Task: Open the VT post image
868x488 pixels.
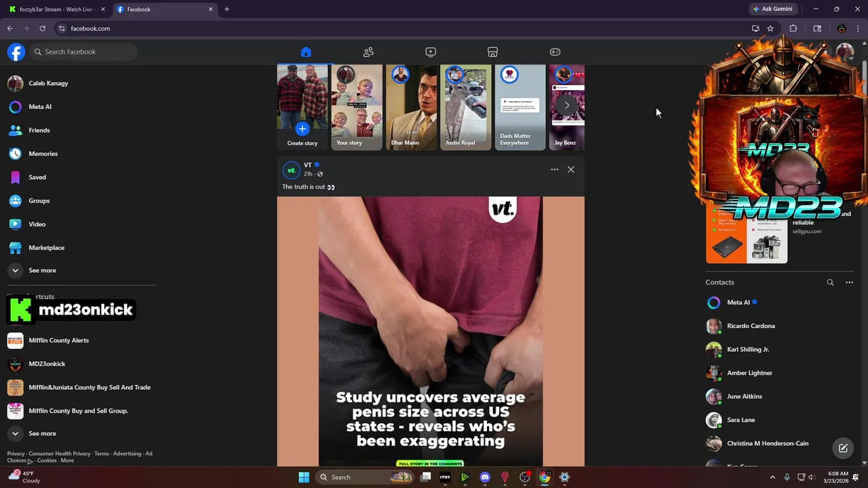Action: 431,331
